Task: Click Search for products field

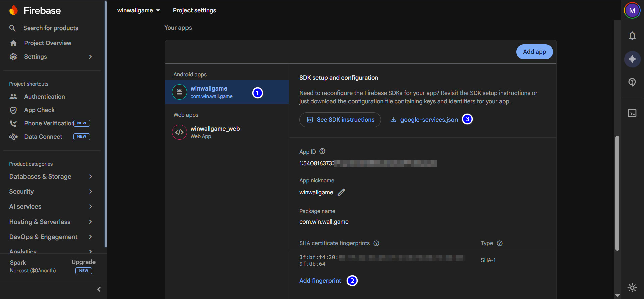Action: 50,28
